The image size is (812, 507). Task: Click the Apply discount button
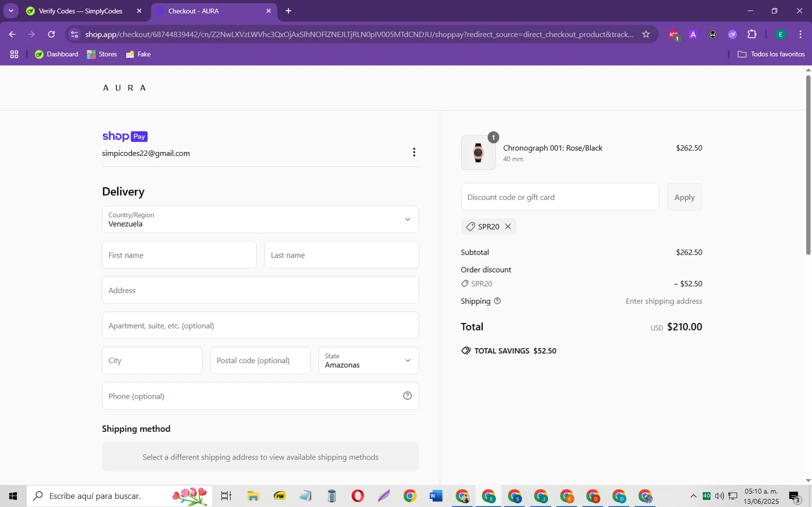[684, 197]
